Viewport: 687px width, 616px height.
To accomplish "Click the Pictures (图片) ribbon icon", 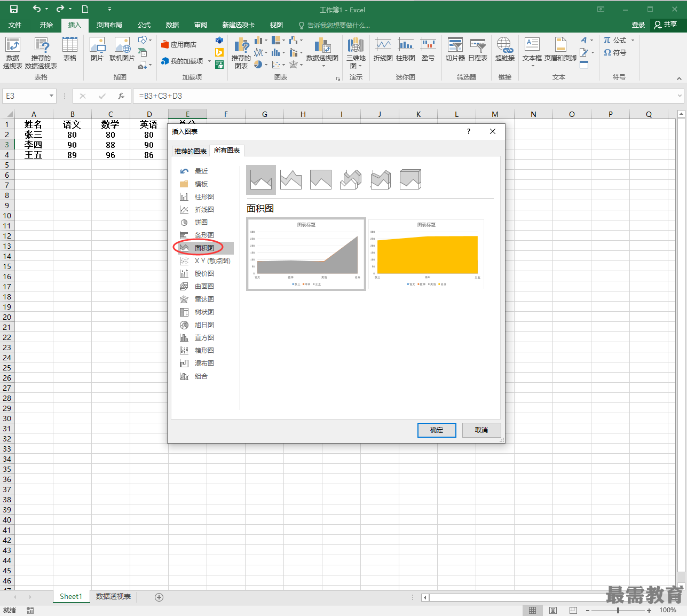I will point(97,49).
